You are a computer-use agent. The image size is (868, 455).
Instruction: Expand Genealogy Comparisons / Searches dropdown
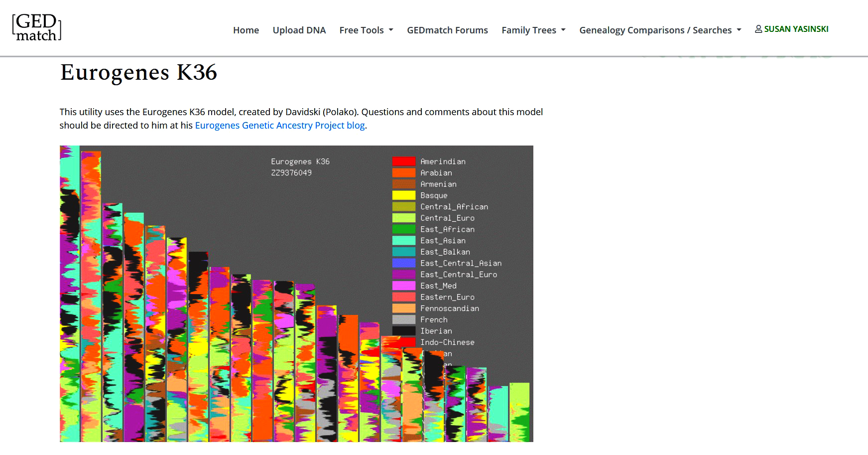tap(660, 30)
